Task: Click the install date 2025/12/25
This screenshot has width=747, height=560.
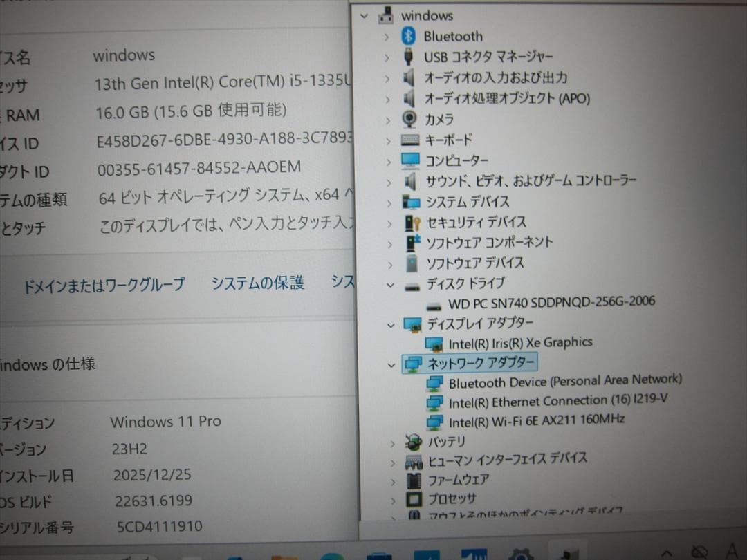Action: (x=152, y=475)
